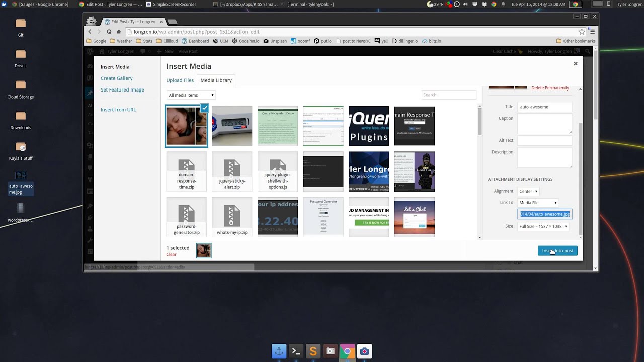Click the media library search field
The image size is (644, 362).
449,95
